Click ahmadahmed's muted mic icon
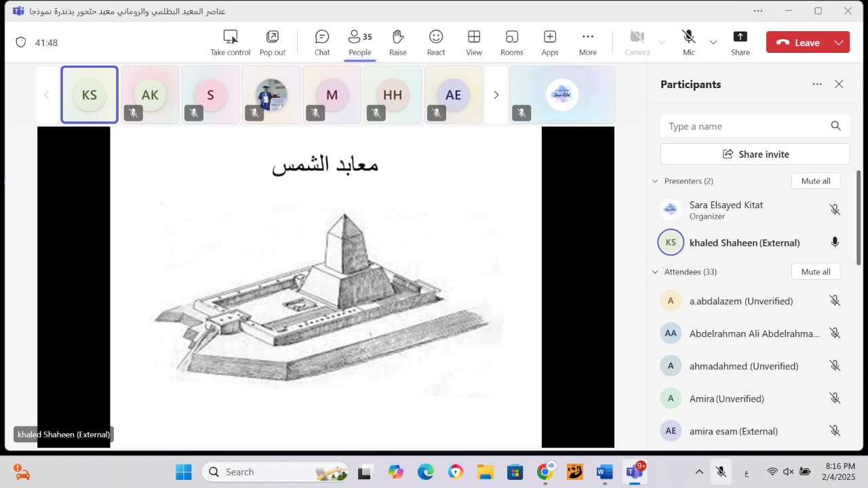The height and width of the screenshot is (488, 868). coord(835,366)
